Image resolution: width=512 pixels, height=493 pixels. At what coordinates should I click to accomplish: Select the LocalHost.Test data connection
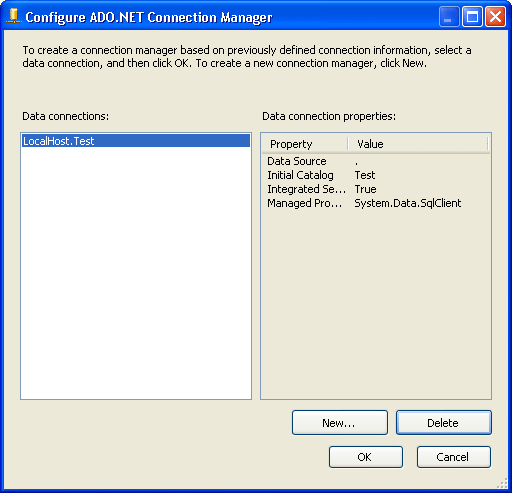(136, 141)
